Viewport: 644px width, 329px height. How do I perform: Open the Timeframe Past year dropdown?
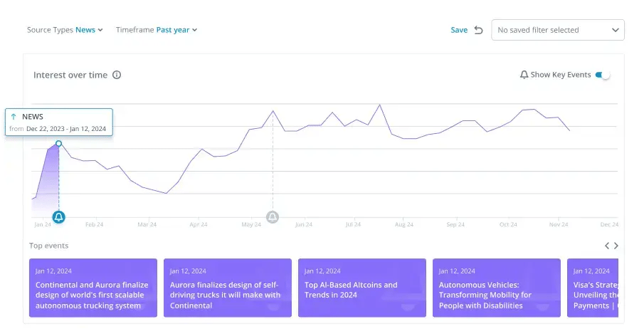pos(176,30)
